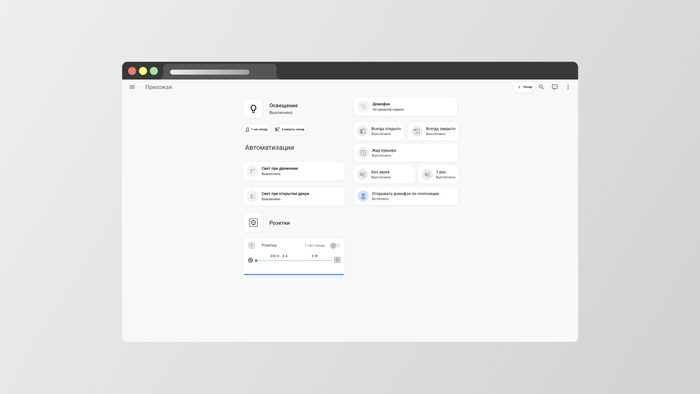Click the Освещение lightbulb icon
700x394 pixels.
253,108
